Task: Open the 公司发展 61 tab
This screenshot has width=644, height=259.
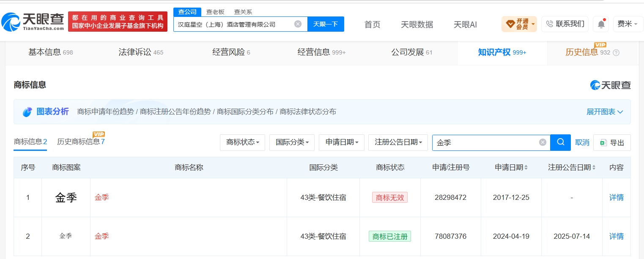Action: click(412, 52)
